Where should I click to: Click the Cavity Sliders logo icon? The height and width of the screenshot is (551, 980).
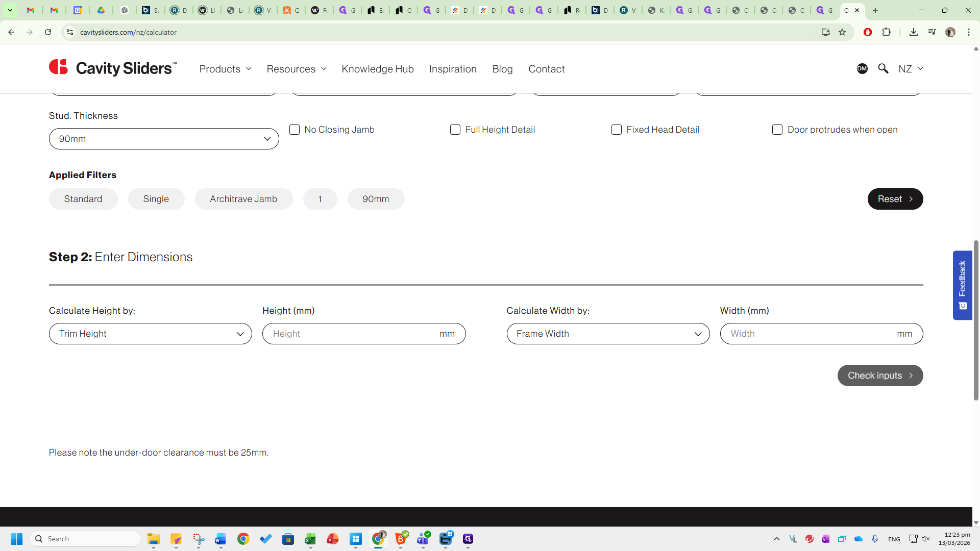click(59, 67)
